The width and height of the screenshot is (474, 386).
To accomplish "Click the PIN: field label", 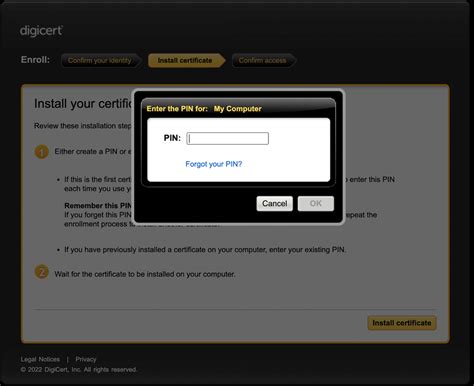I will tap(172, 138).
